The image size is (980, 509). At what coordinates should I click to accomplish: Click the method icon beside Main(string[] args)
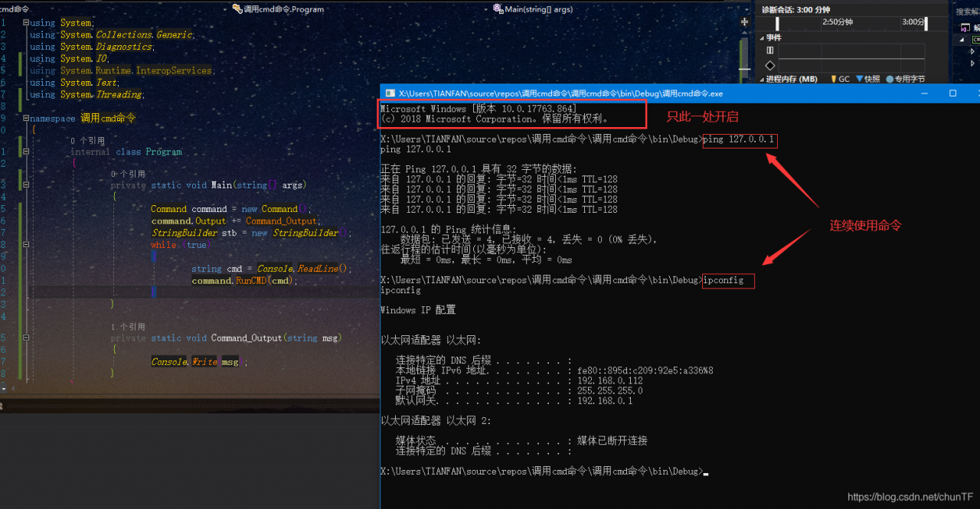pos(499,9)
